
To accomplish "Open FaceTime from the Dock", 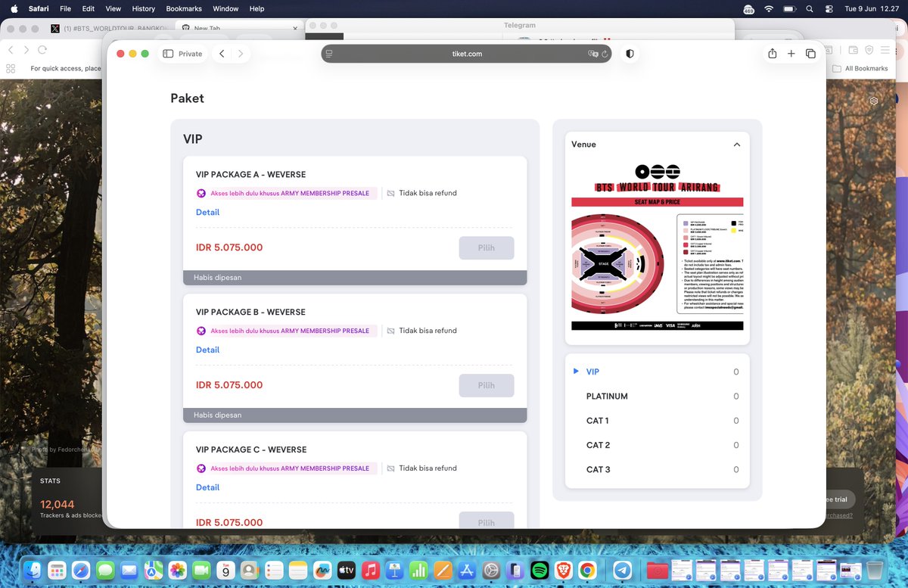I will (202, 570).
